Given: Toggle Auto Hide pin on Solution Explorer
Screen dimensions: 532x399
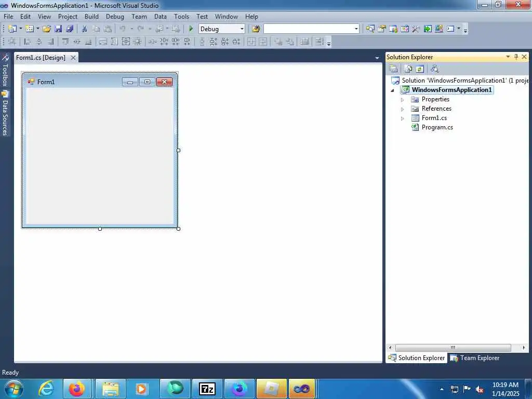Looking at the screenshot, I should point(516,57).
